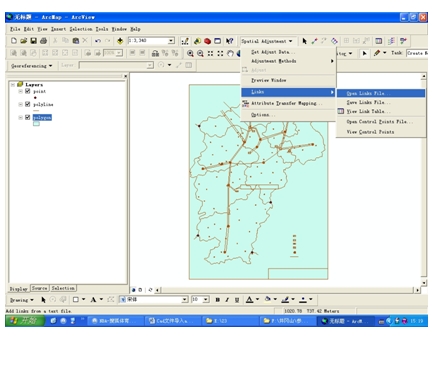The image size is (437, 366).
Task: Select the Zoom In magnifier tool
Action: [x=190, y=53]
